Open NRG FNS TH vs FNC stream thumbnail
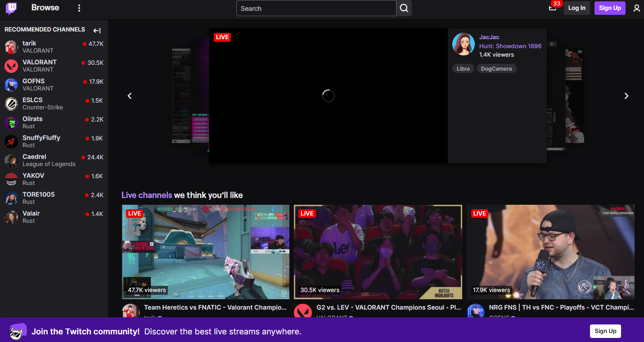644x342 pixels. point(550,252)
